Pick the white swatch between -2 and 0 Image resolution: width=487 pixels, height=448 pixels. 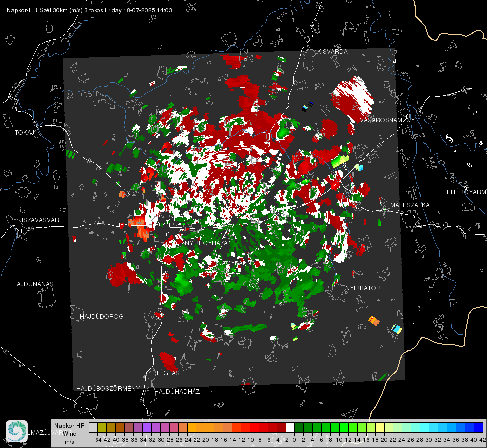click(x=290, y=428)
